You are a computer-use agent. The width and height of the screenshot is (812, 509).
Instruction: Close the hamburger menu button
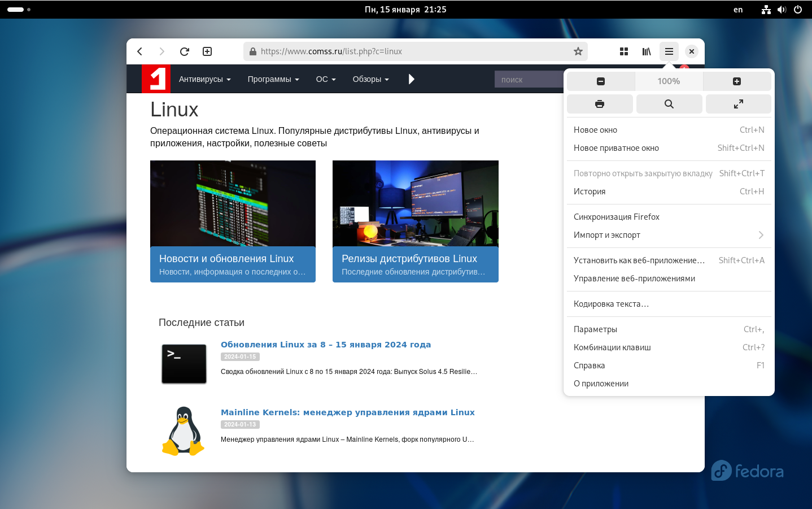coord(669,51)
